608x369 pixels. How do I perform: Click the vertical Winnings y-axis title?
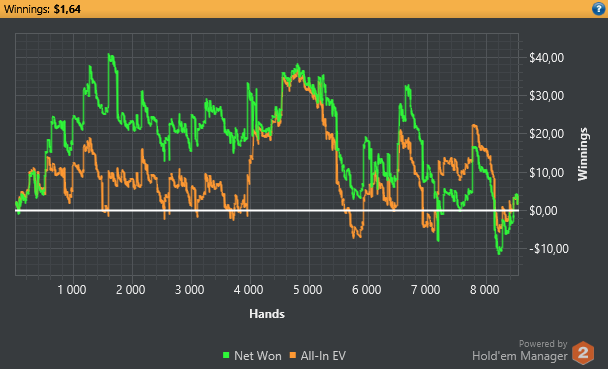click(583, 154)
